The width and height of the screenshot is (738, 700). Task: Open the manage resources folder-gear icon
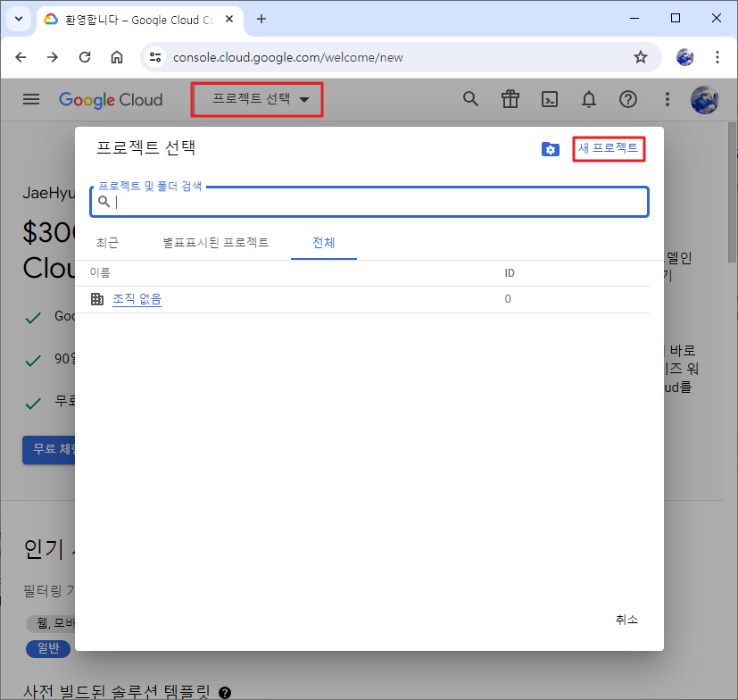click(x=551, y=149)
